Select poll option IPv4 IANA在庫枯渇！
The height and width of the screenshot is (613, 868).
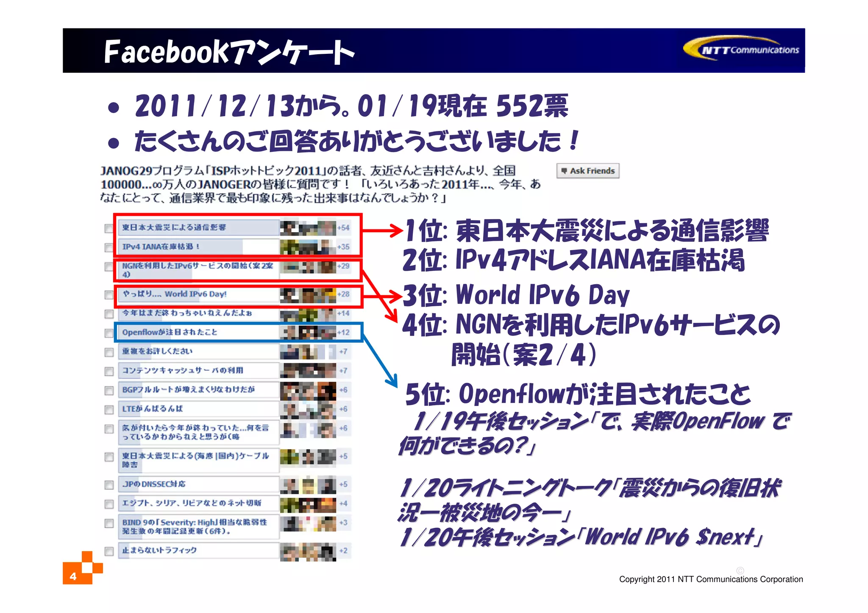[x=198, y=247]
